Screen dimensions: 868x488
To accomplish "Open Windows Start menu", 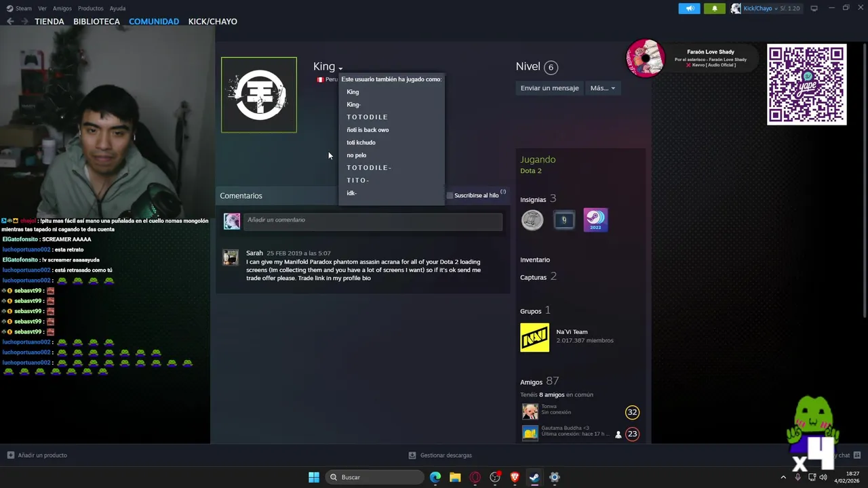I will 314,477.
